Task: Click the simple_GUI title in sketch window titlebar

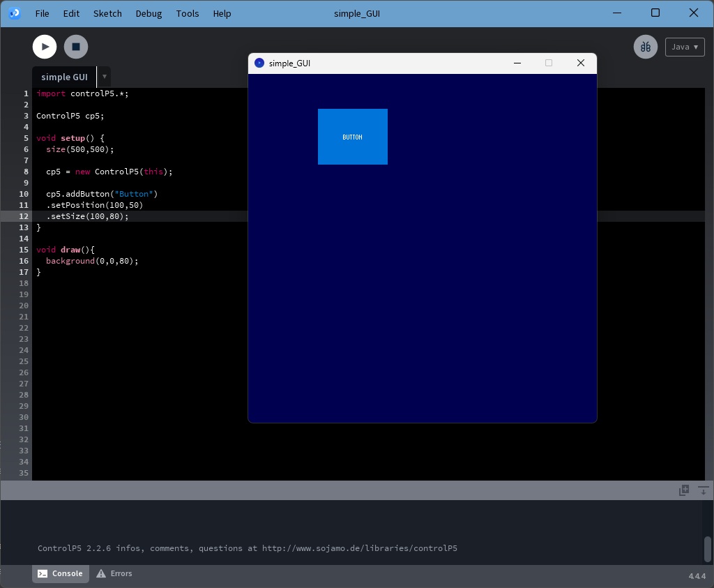Action: 289,63
